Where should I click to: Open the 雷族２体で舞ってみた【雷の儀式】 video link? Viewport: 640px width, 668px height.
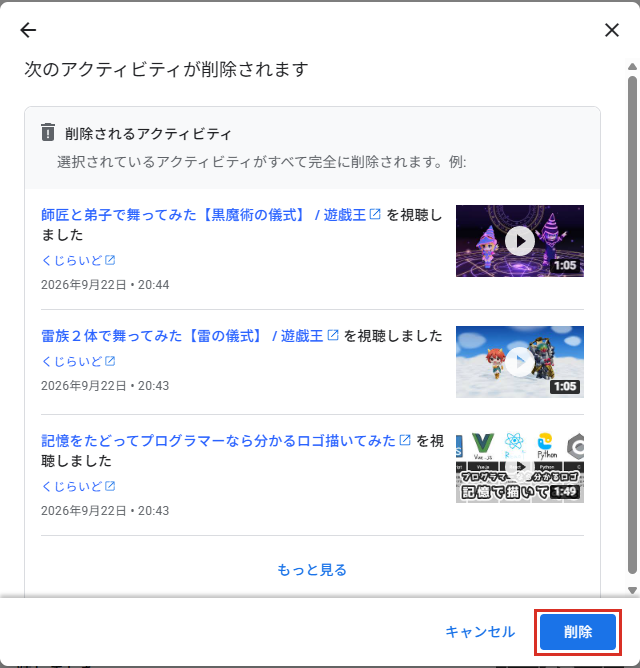click(x=182, y=336)
